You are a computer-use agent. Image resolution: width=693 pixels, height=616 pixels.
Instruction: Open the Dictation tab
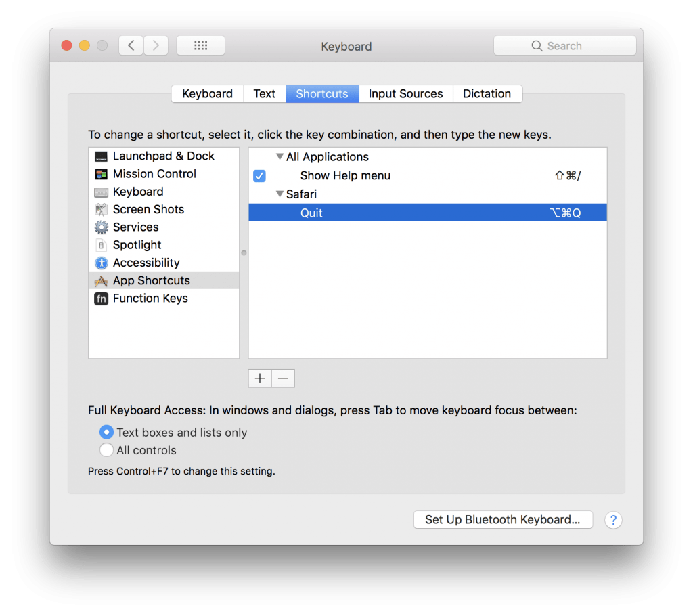[487, 93]
